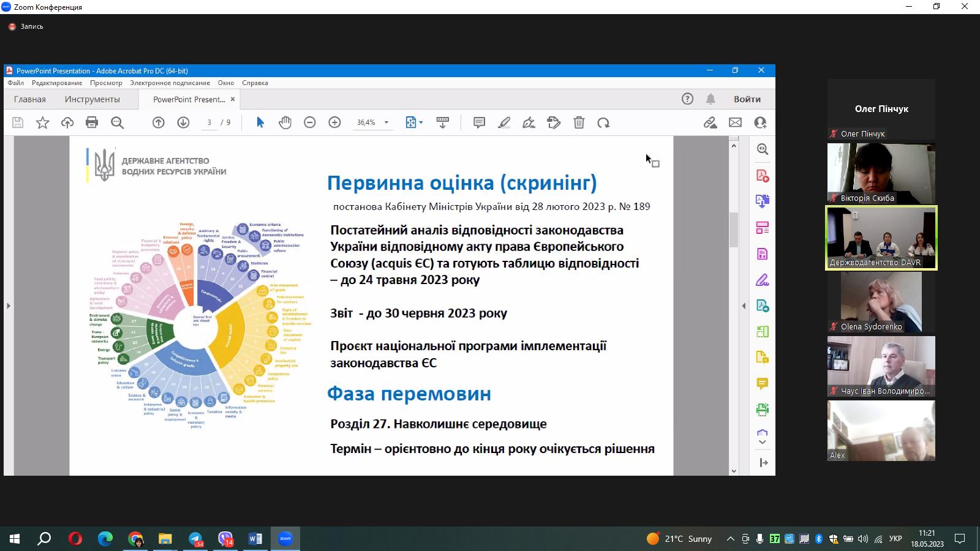Open the Fill & Sign tool in sidebar
980x551 pixels.
click(763, 280)
